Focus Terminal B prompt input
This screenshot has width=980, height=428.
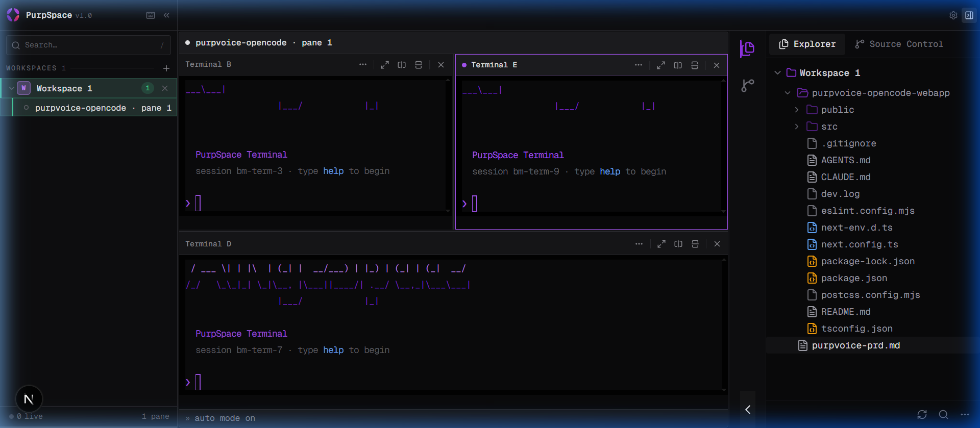pyautogui.click(x=198, y=203)
